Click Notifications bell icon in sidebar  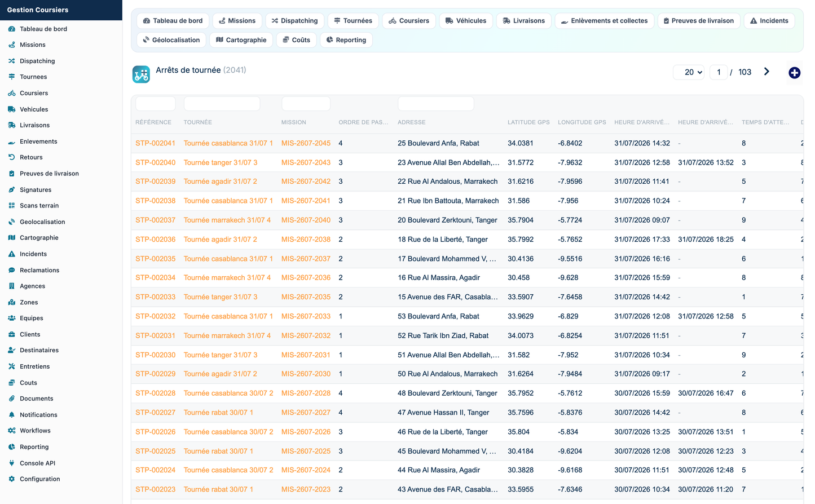coord(11,415)
